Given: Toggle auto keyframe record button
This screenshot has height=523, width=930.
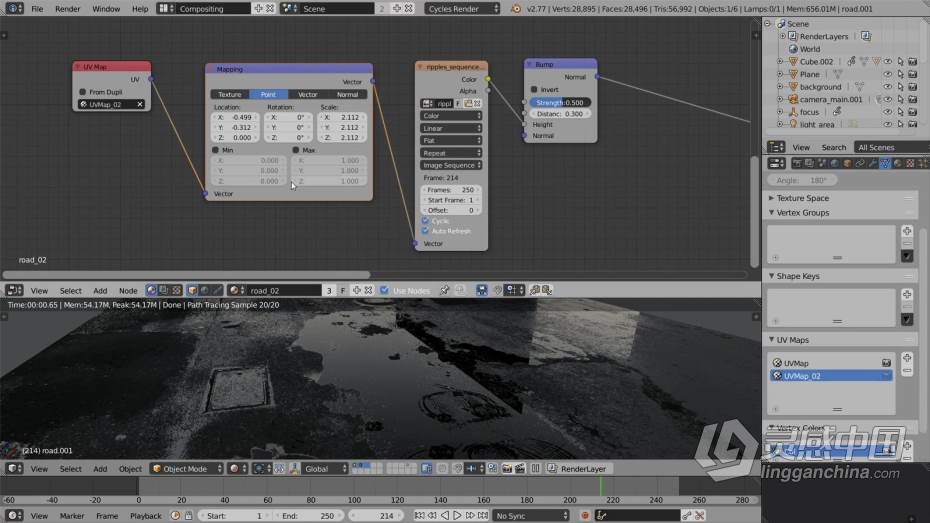Looking at the screenshot, I should click(x=585, y=516).
